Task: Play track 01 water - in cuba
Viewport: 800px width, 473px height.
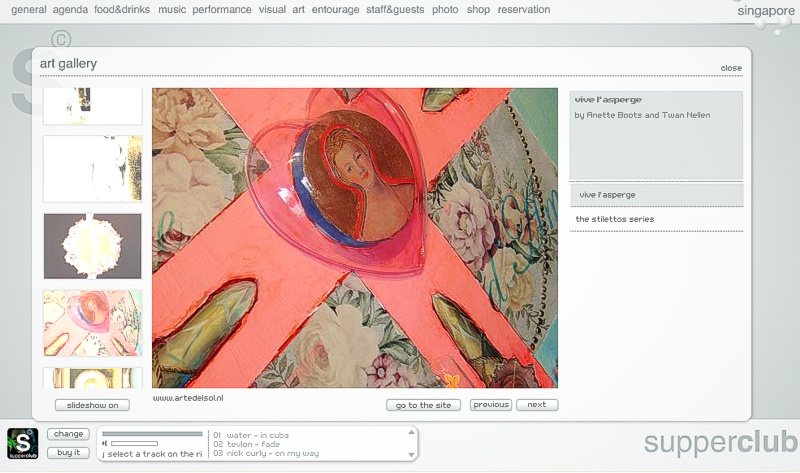Action: click(x=251, y=435)
